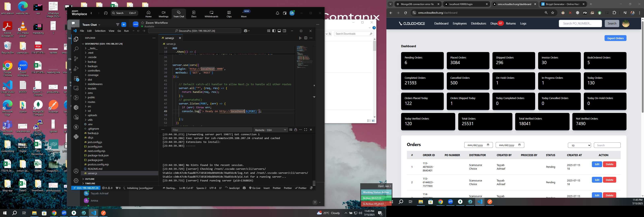Start new chat with Zoom plus button

coord(124,25)
